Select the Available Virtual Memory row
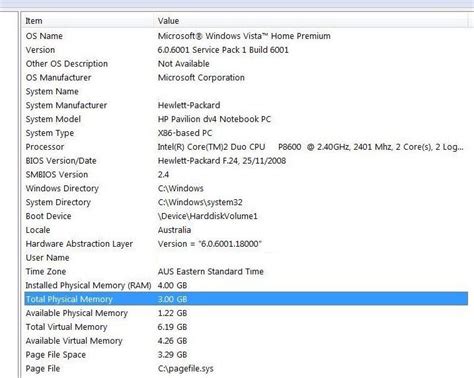 246,341
